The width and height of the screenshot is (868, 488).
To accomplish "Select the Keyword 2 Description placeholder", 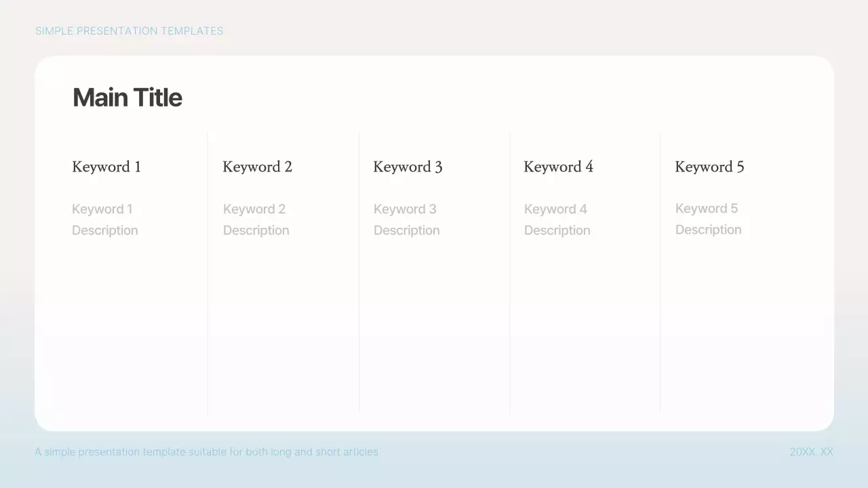I will [256, 219].
